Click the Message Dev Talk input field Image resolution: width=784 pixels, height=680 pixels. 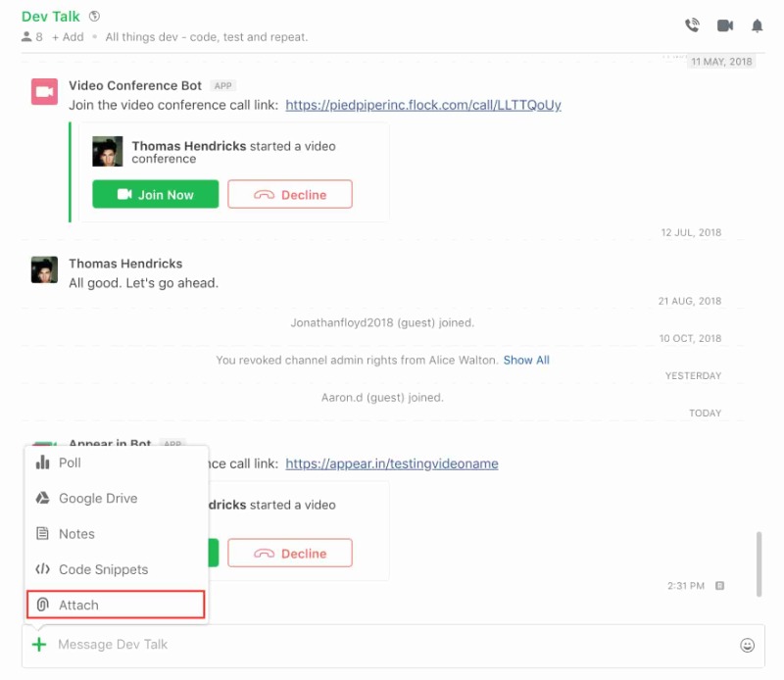point(392,645)
